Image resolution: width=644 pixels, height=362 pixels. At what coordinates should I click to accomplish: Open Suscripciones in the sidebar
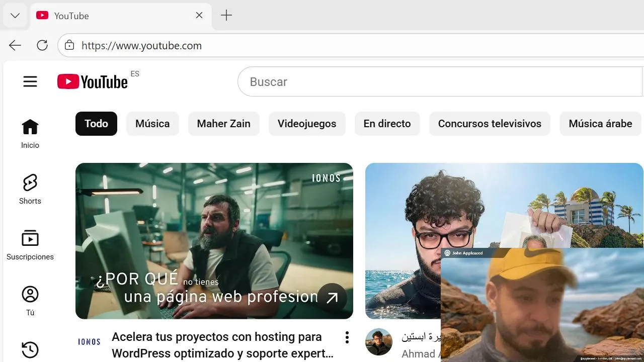30,245
